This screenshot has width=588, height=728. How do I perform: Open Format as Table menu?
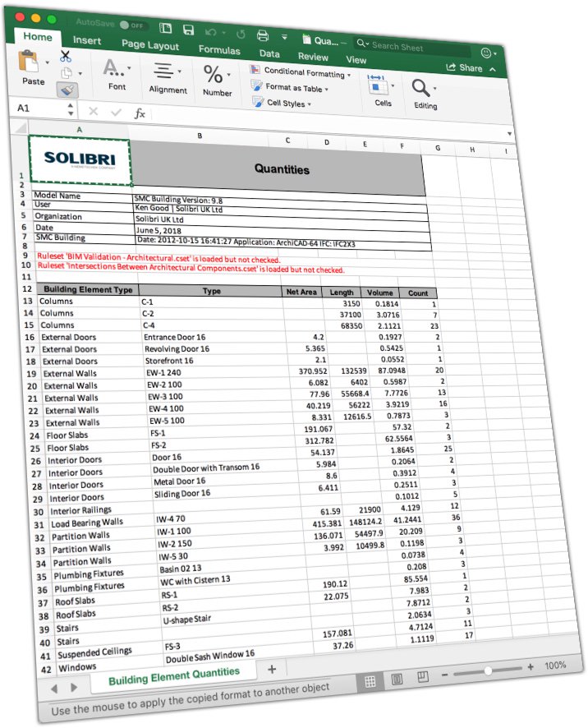click(289, 87)
